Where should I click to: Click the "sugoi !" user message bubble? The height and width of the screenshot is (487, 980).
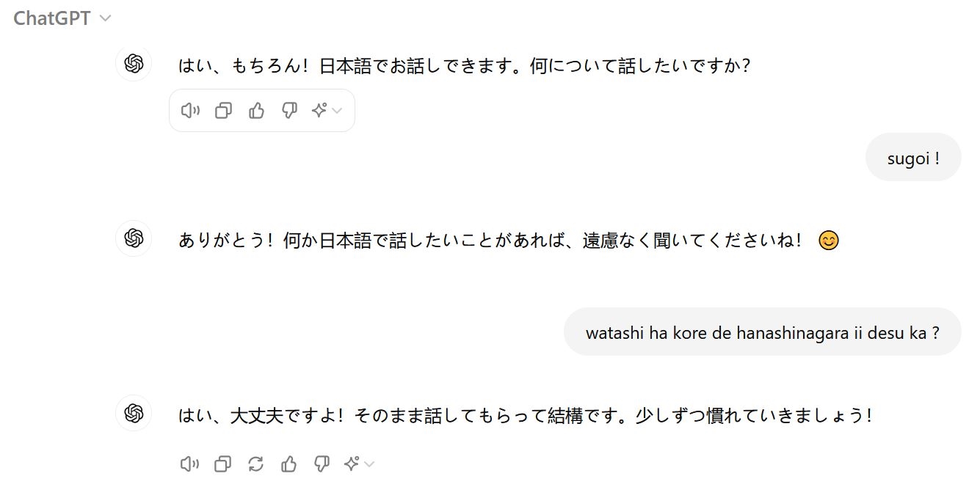[x=913, y=158]
